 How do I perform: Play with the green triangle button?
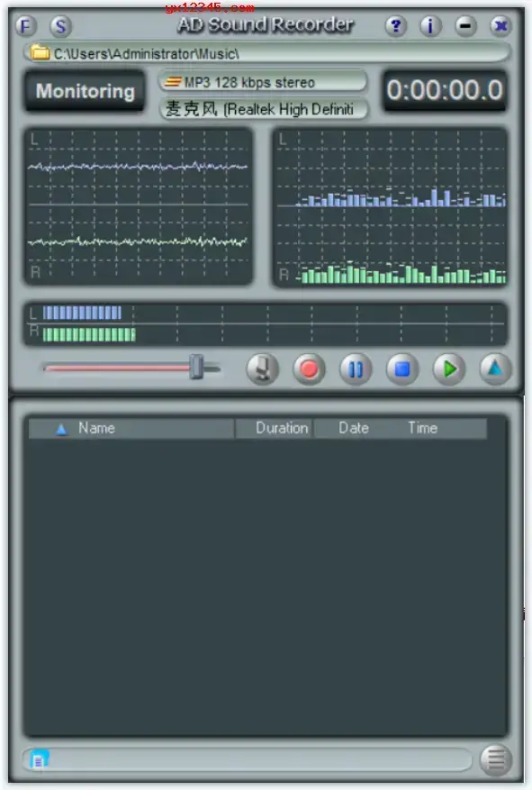click(449, 368)
